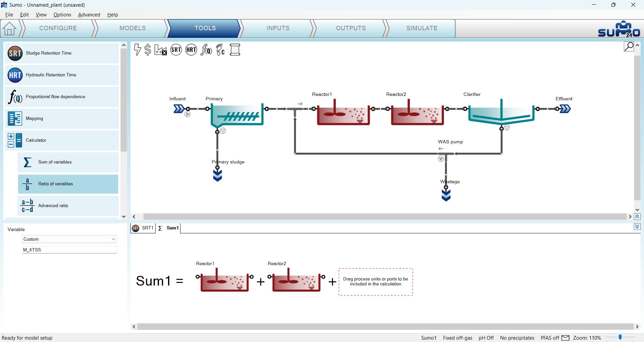This screenshot has width=644, height=342.
Task: Select the Reactor1 unit on the flowsheet
Action: pyautogui.click(x=343, y=112)
